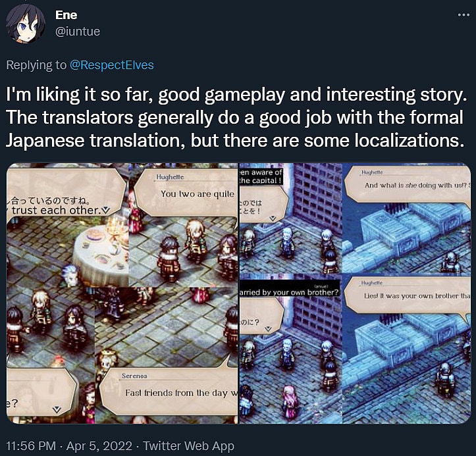Click the Apr 5, 2022 date
Screen dimensions: 476x456
point(99,446)
